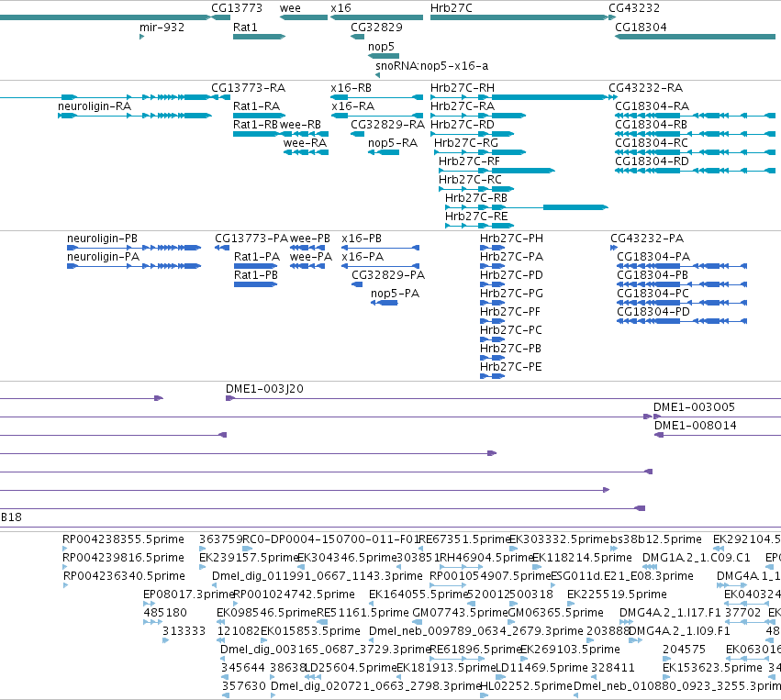Click the wee gene feature label
The width and height of the screenshot is (781, 700).
tap(290, 8)
